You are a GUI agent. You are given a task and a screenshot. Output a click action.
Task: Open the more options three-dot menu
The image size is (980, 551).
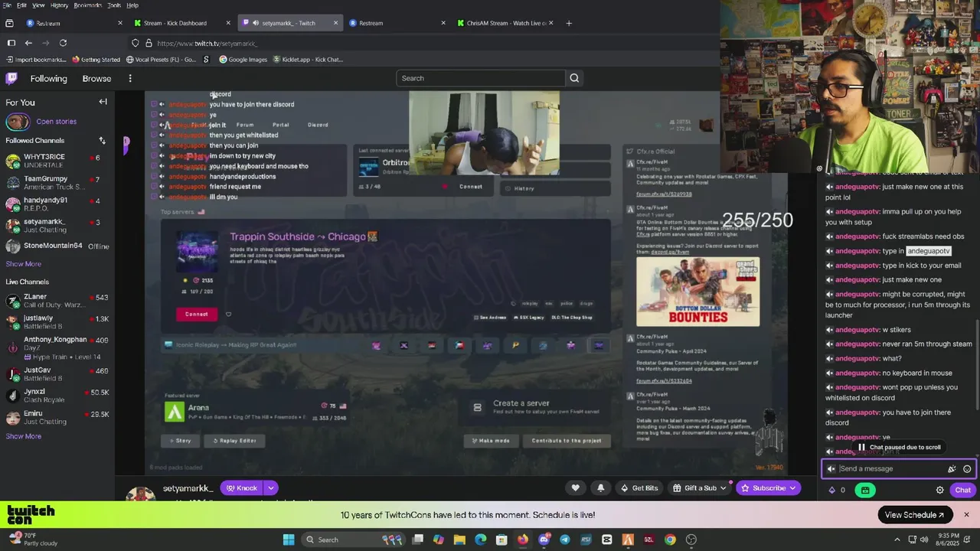[x=130, y=78]
